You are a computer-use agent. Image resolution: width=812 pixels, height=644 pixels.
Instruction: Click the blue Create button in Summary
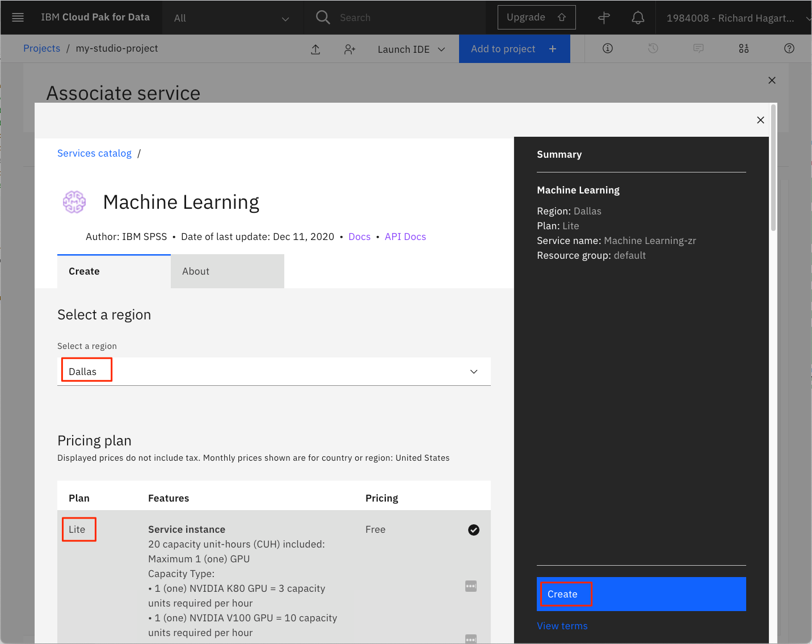click(641, 594)
